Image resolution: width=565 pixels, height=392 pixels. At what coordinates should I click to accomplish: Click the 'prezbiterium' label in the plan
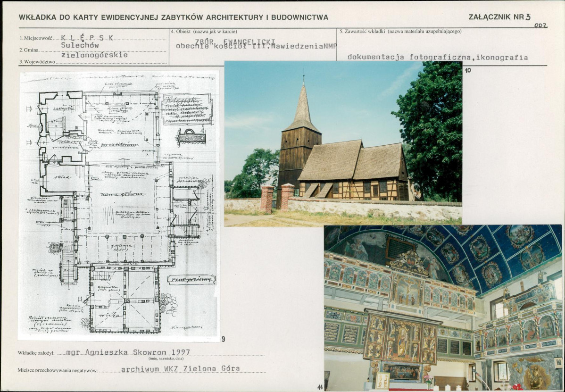click(119, 145)
